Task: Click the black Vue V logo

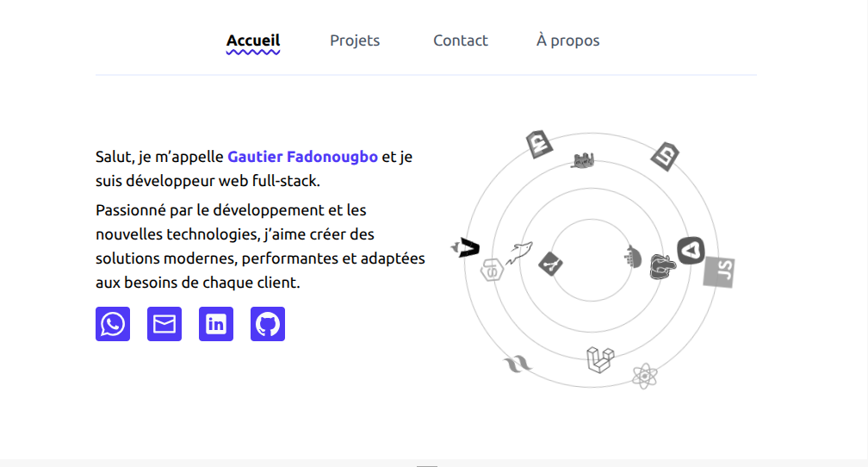Action: click(x=466, y=247)
